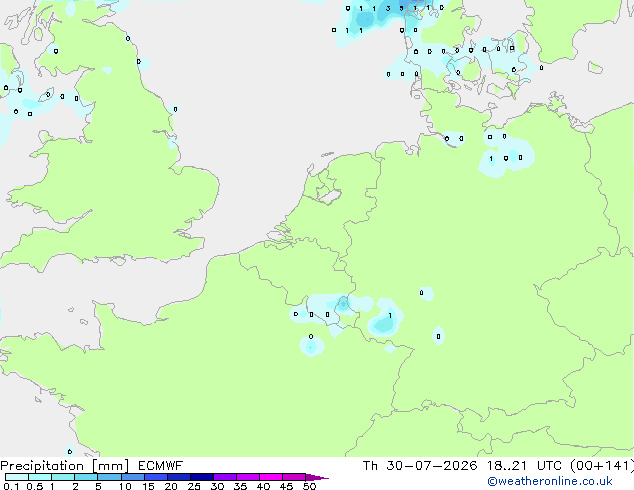This screenshot has width=634, height=490.
Task: Click the value 5 at the top edge
Action: tap(402, 8)
